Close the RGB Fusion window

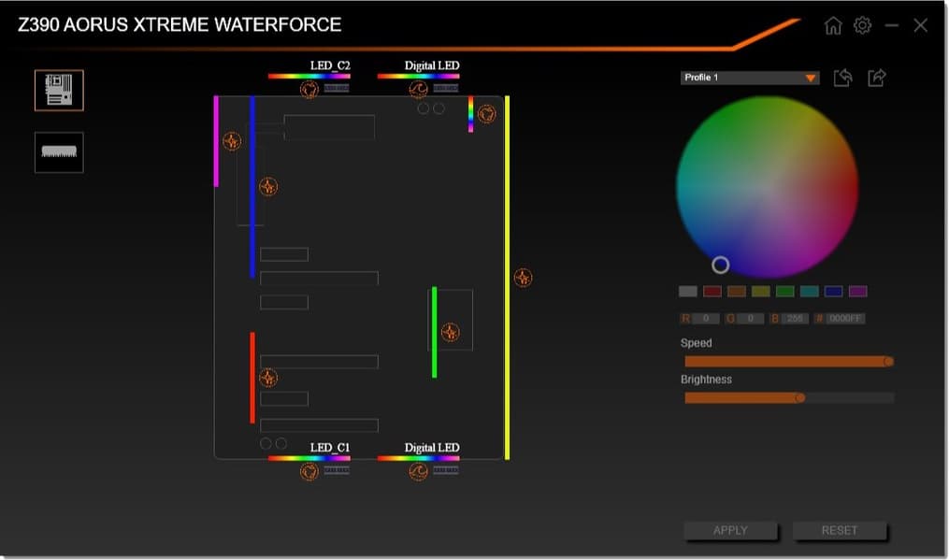coord(921,25)
